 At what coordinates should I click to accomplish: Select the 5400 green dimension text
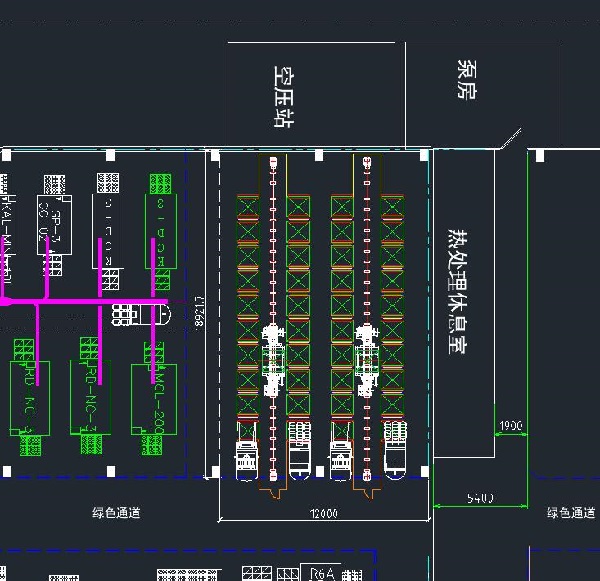pos(480,498)
